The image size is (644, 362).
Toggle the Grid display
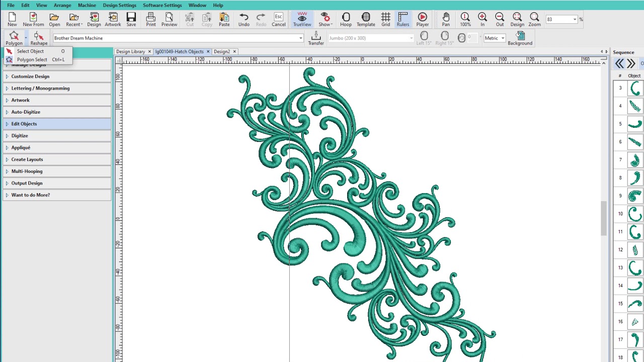(385, 20)
